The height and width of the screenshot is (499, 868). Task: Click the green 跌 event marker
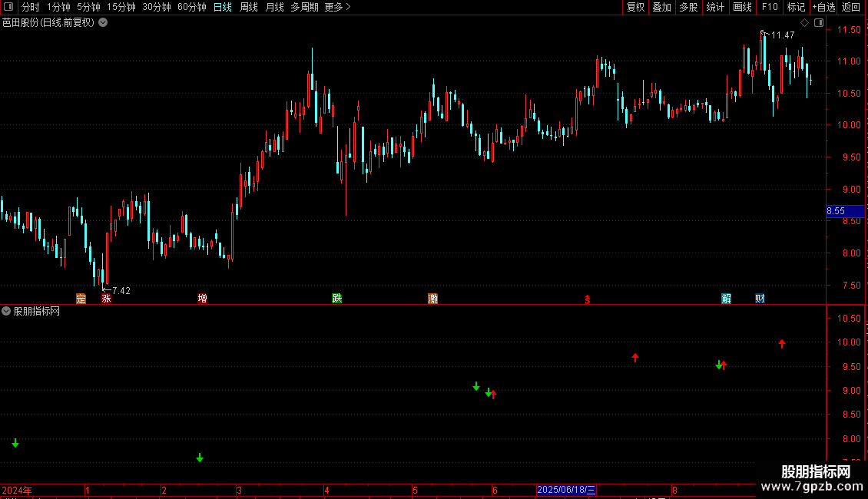pyautogui.click(x=337, y=299)
